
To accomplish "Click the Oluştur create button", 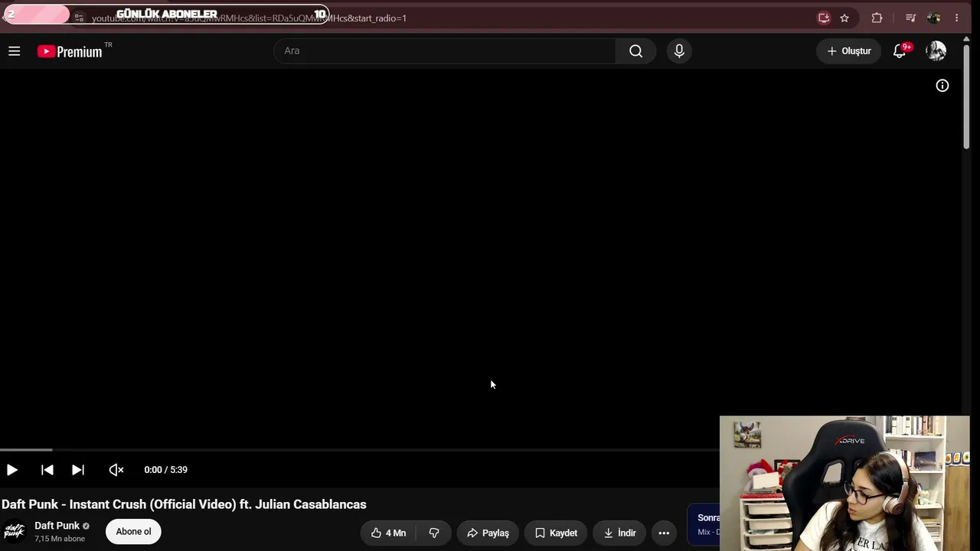I will [x=848, y=51].
